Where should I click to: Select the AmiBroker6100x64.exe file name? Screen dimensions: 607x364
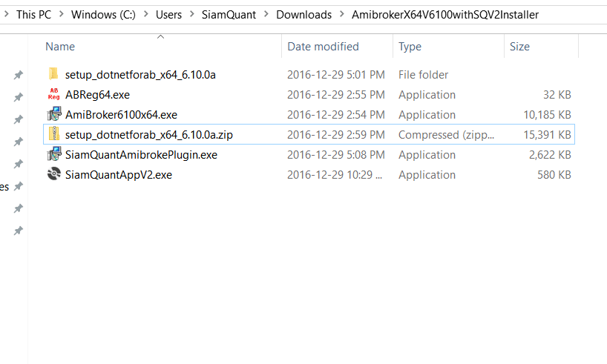(x=121, y=115)
